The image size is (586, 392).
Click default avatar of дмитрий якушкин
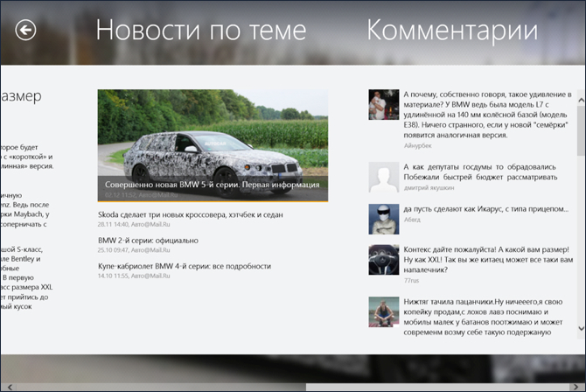pos(384,177)
